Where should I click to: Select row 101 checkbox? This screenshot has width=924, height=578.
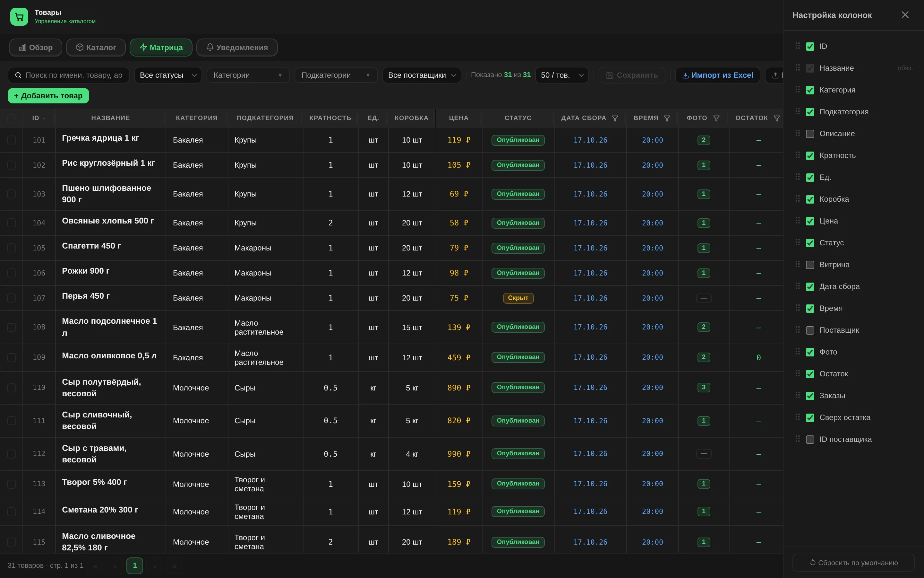(12, 140)
